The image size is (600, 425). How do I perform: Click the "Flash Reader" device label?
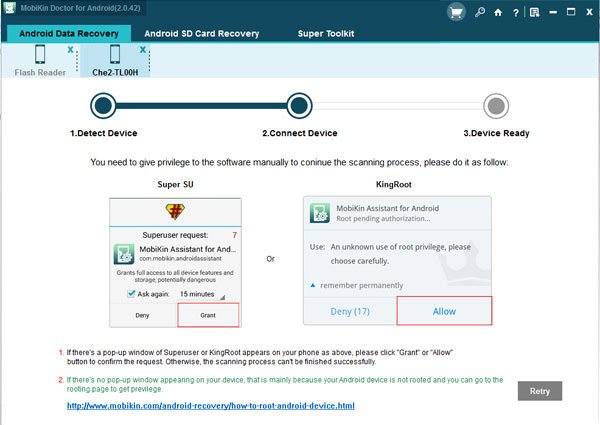[x=40, y=72]
